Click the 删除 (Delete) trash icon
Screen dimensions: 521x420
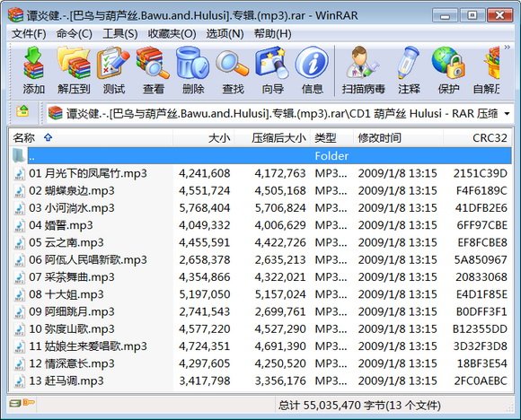coord(193,71)
